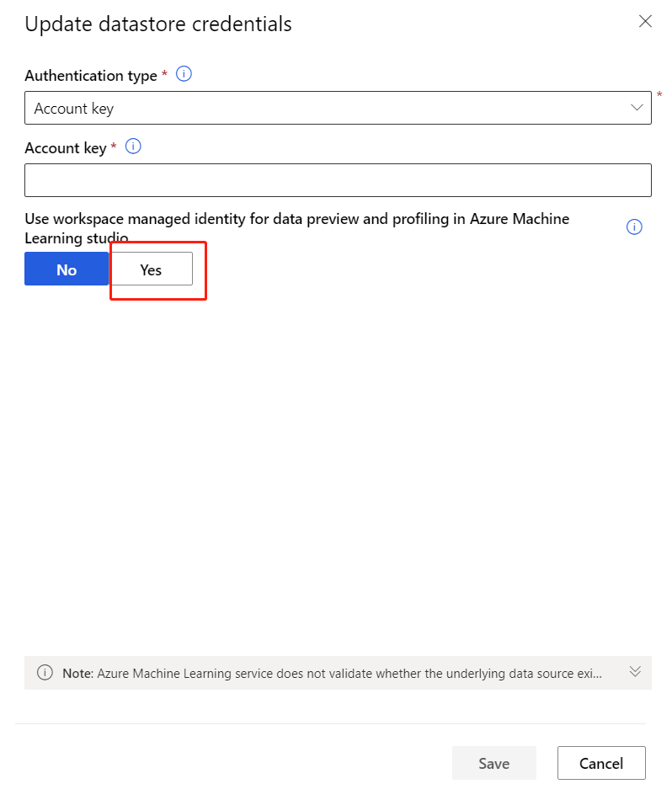Image resolution: width=672 pixels, height=800 pixels.
Task: Click the Account key label above input
Action: pyautogui.click(x=66, y=148)
